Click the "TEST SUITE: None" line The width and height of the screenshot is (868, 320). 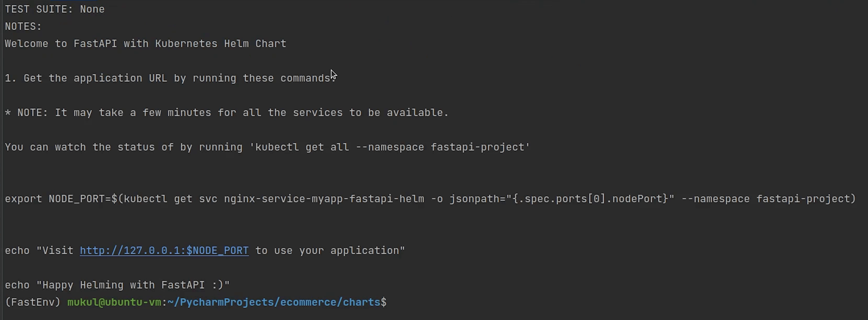(x=55, y=9)
